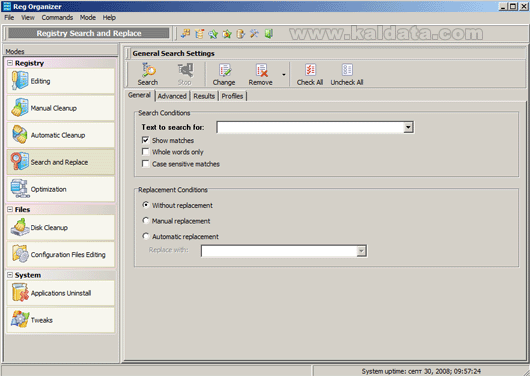The height and width of the screenshot is (376, 530).
Task: Click the scroll with checkmark toolbar icon
Action: (x=240, y=33)
